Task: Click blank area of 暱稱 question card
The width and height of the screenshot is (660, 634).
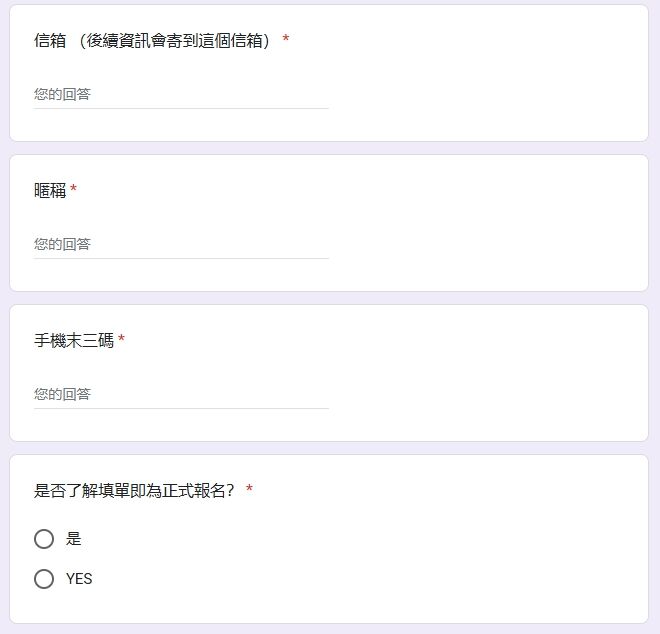Action: click(484, 223)
